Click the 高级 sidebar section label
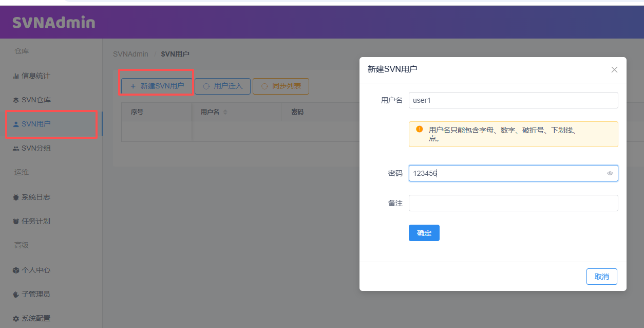The width and height of the screenshot is (644, 328). pos(22,246)
